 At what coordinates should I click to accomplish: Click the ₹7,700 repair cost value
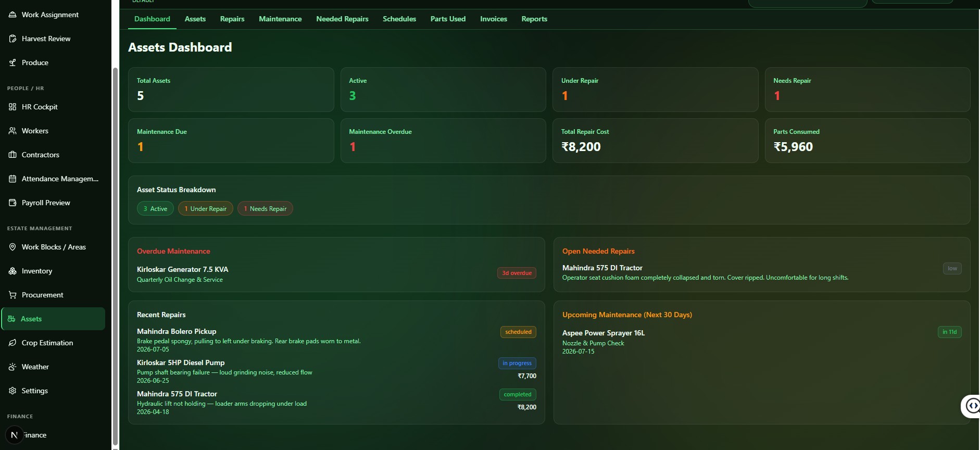(x=527, y=376)
